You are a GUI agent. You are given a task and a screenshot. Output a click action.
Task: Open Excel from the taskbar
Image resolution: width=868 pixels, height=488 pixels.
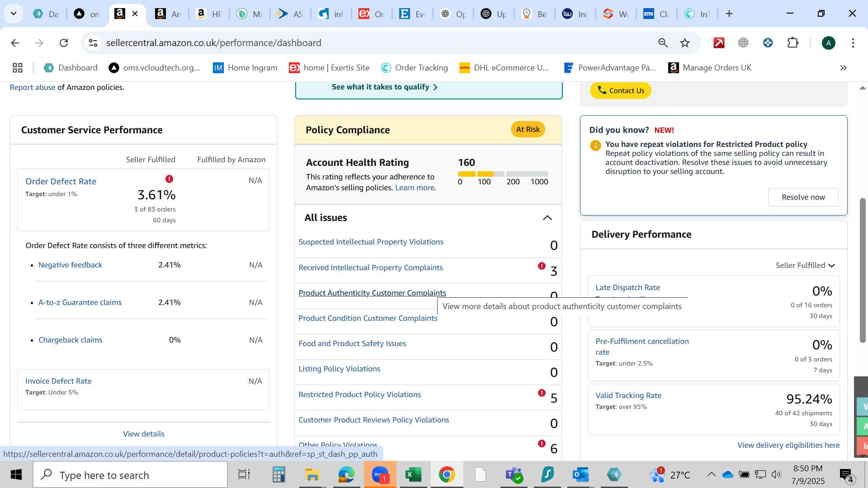[x=413, y=475]
